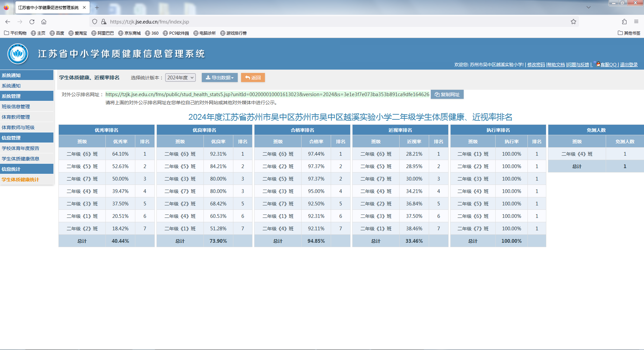This screenshot has width=644, height=350.
Task: Open 学生体质健康统计 in sidebar
Action: coord(27,180)
